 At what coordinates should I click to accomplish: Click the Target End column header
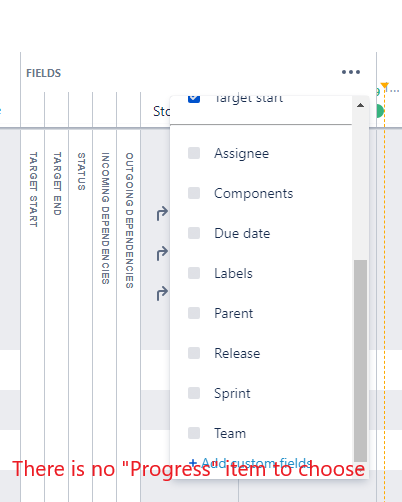click(57, 184)
